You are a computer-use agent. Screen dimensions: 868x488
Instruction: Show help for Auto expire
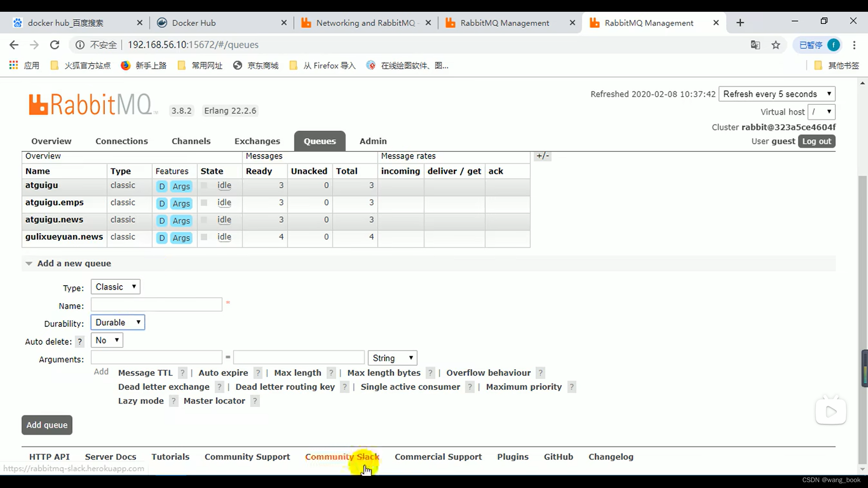point(258,373)
